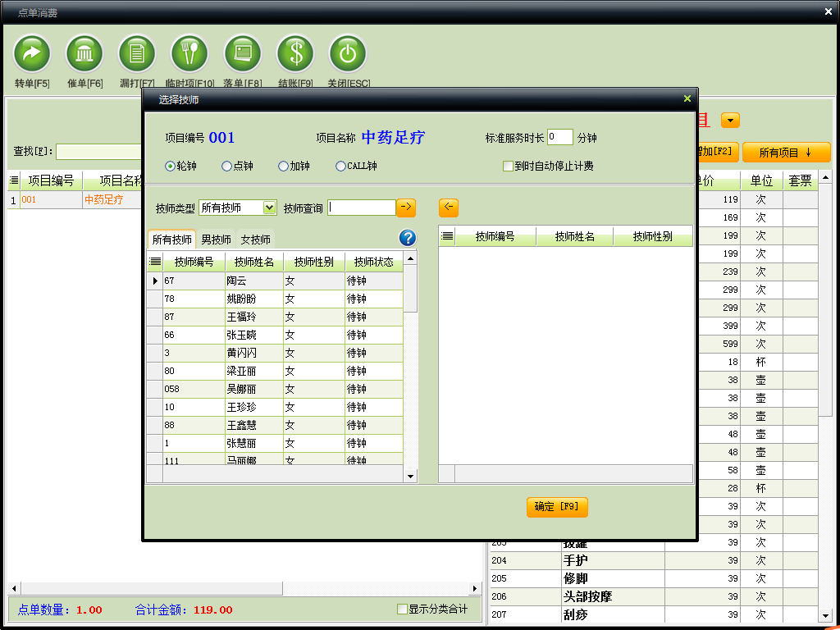Screen dimensions: 840x630
Task: Click the 套票 column header
Action: [801, 181]
